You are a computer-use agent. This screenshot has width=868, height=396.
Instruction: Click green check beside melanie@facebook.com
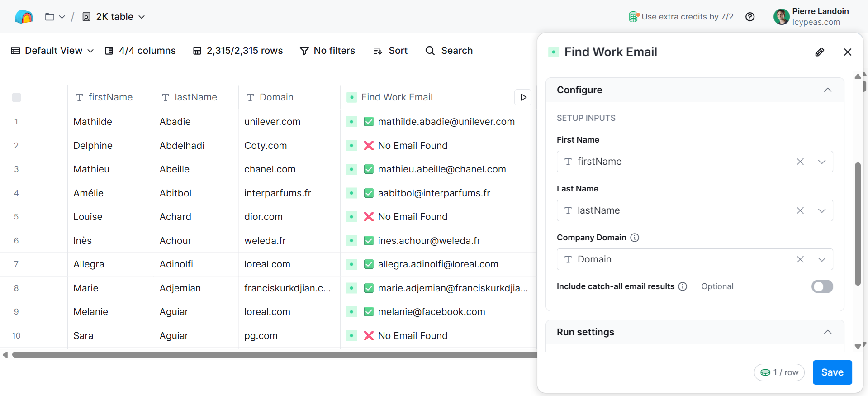(x=369, y=312)
